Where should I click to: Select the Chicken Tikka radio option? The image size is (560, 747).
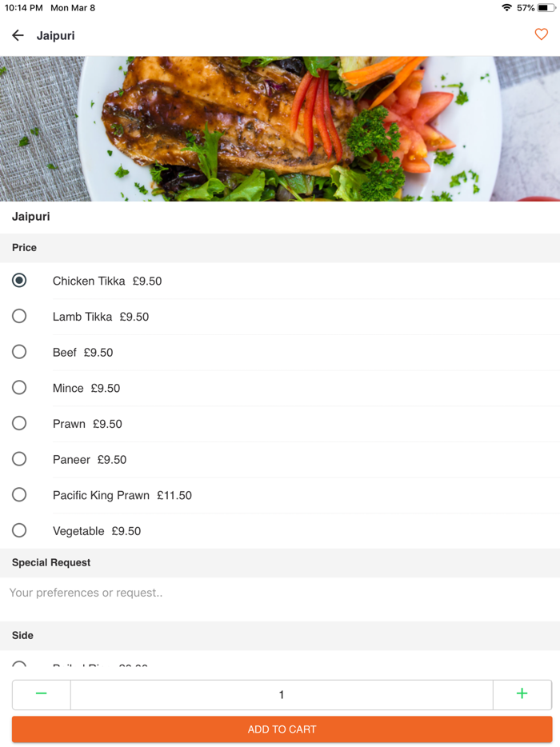tap(19, 280)
